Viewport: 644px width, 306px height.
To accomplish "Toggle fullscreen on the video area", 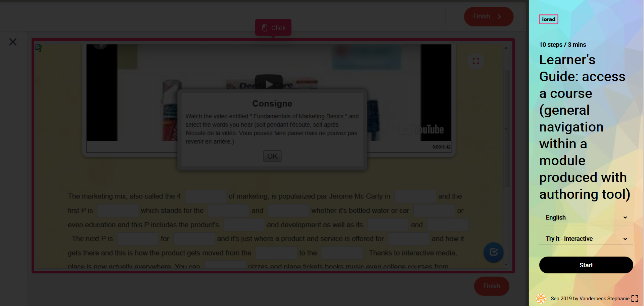I will coord(475,61).
